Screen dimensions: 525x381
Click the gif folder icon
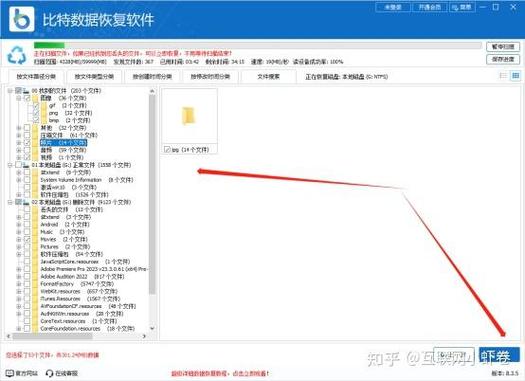pyautogui.click(x=45, y=105)
